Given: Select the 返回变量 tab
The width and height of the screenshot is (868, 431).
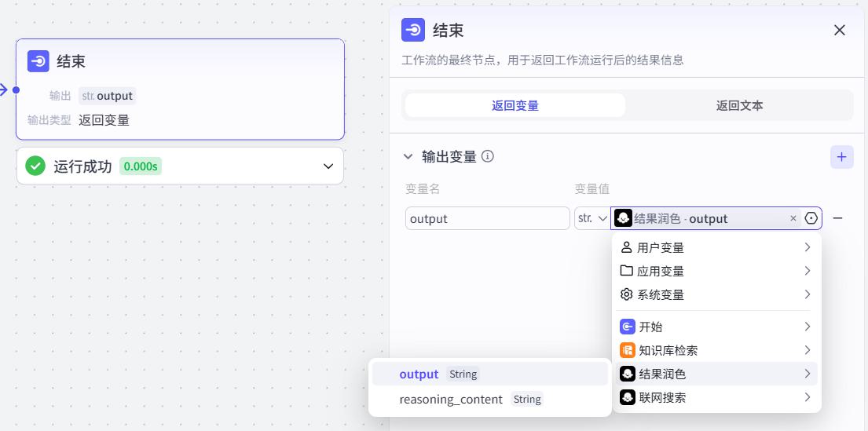Looking at the screenshot, I should [x=515, y=105].
